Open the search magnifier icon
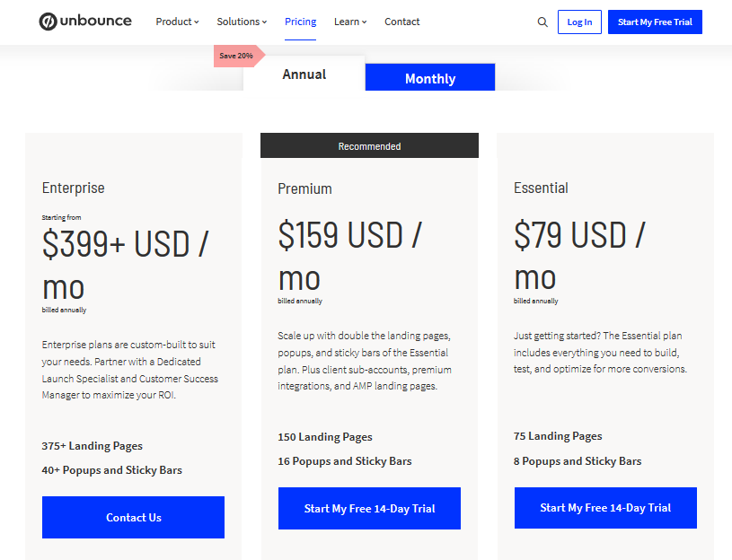Screen dimensions: 732x560 pos(542,22)
